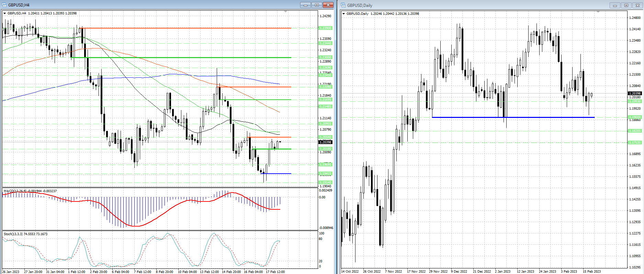
Task: Click the green 1.20955 price label
Action: pos(325,124)
